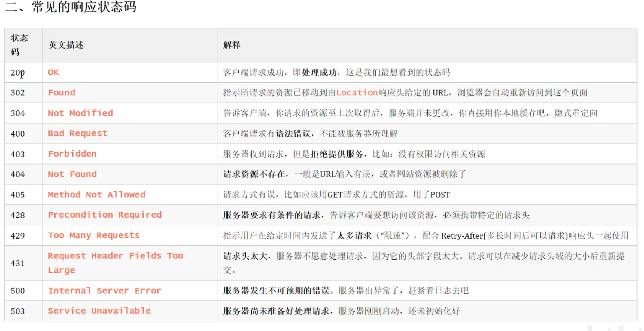Select the Precondition Required text

105,215
